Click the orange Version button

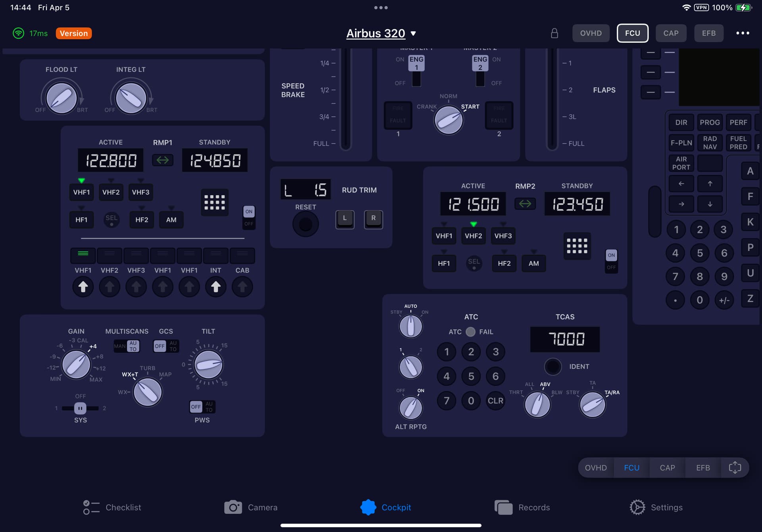click(74, 33)
